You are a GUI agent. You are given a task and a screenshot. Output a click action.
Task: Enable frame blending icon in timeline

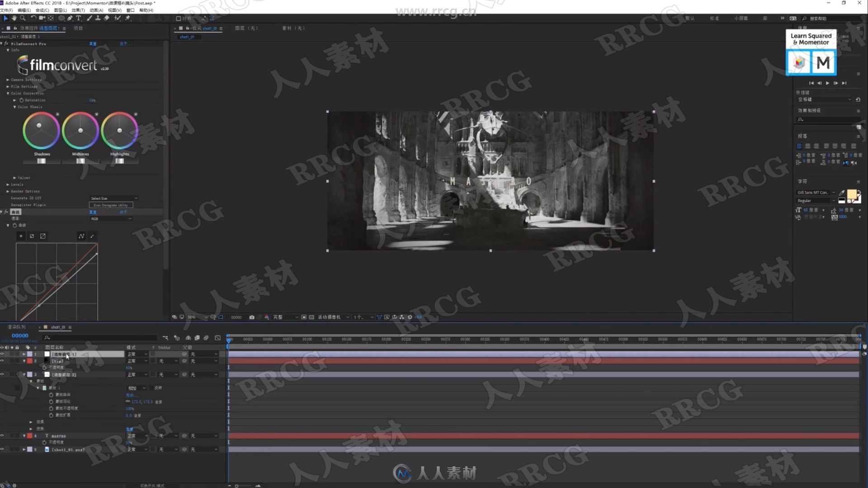pos(197,338)
